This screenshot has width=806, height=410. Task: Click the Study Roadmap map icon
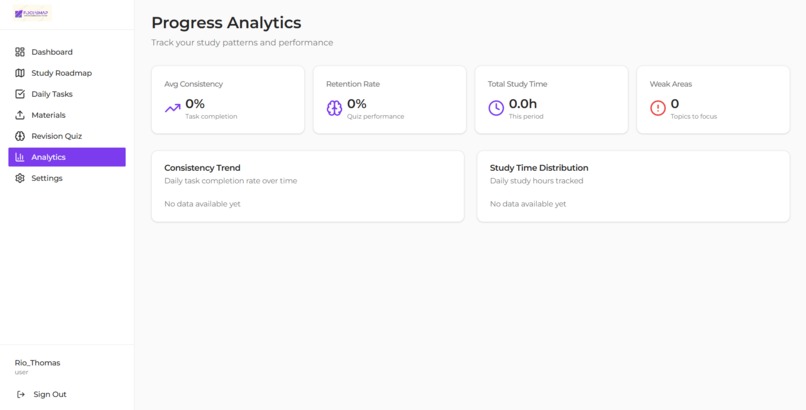tap(20, 73)
